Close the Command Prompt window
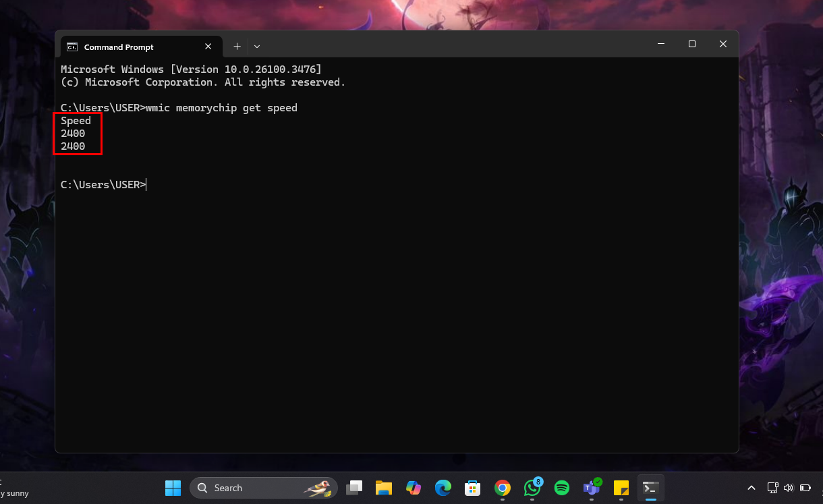 (x=722, y=44)
